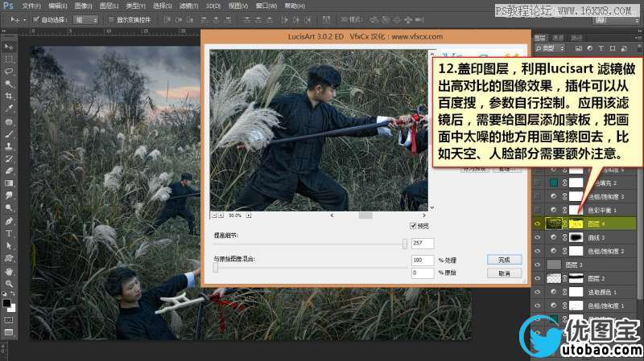Change screen mode icon at toolbox bottom
644x361 pixels.
point(9,332)
